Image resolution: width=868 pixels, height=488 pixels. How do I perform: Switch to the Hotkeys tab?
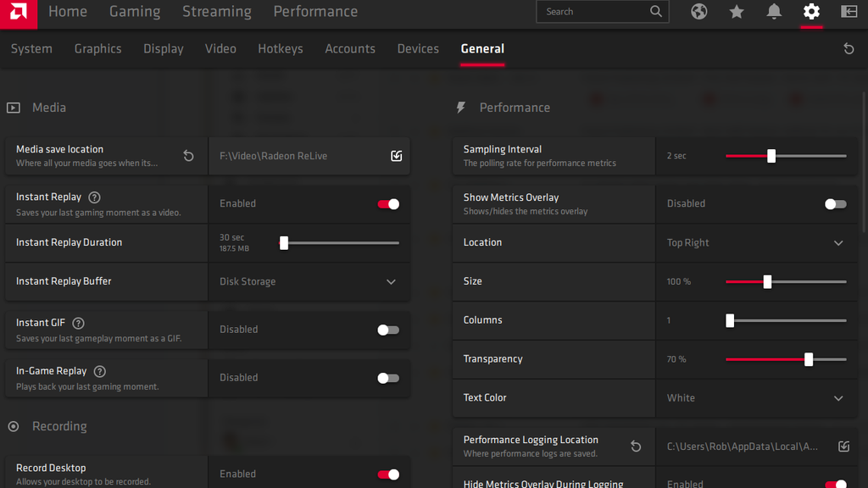coord(281,49)
